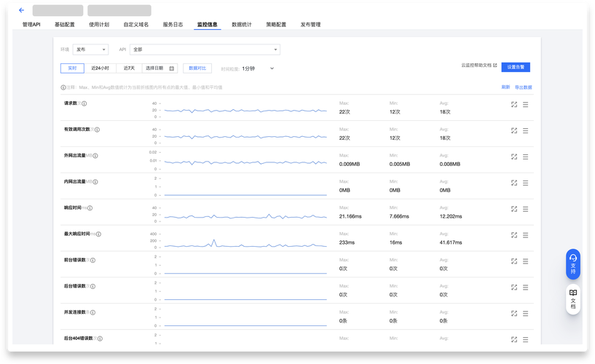Click info icon next to 前台错误数

[92, 261]
